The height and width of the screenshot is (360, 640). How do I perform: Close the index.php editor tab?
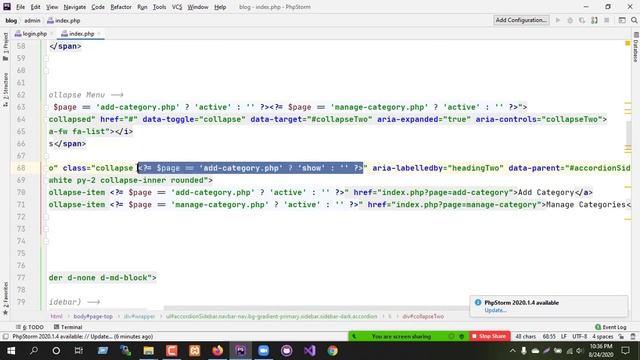(x=99, y=34)
